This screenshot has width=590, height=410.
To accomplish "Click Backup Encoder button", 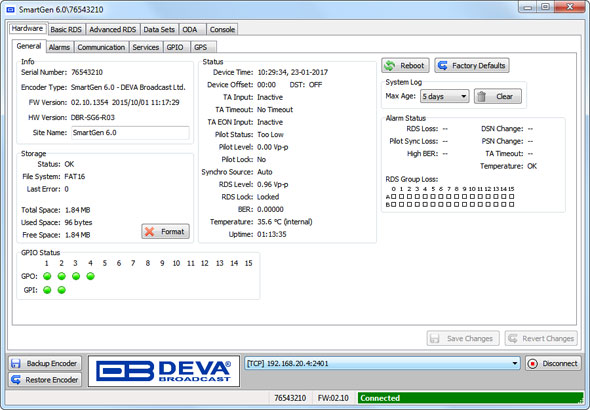I will pos(45,363).
